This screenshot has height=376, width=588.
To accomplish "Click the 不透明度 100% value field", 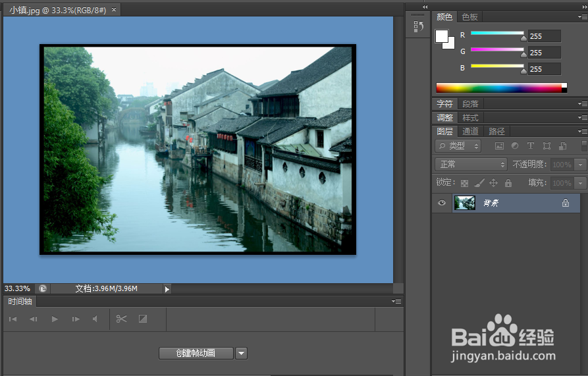I will point(562,165).
